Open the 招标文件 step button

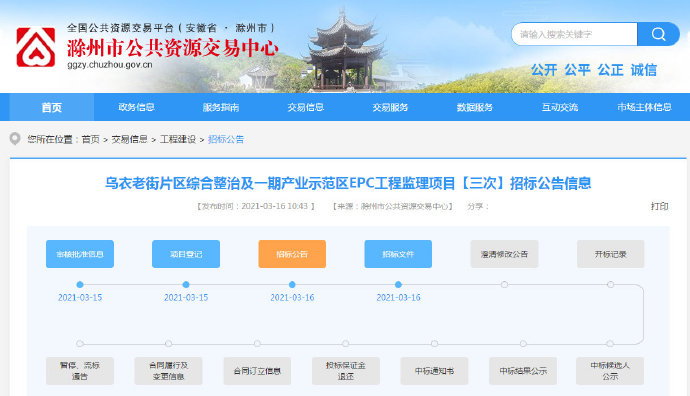398,254
